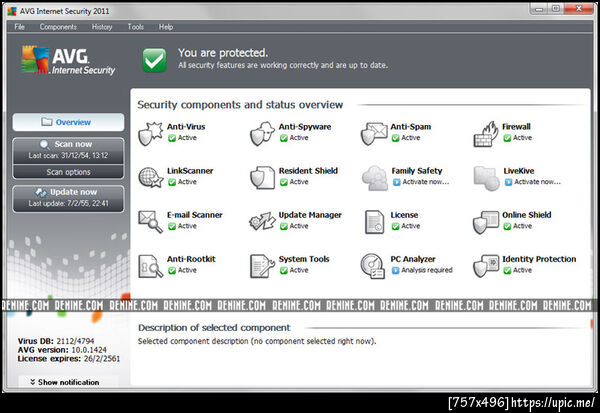Image resolution: width=600 pixels, height=413 pixels.
Task: Click the Online Shield label text
Action: click(x=527, y=215)
